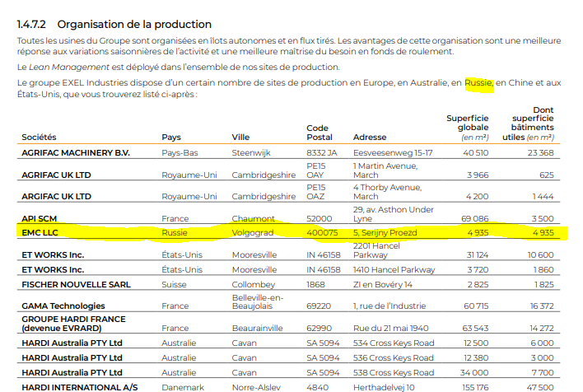Click the building area value 47 500
The height and width of the screenshot is (392, 583).
[x=540, y=388]
